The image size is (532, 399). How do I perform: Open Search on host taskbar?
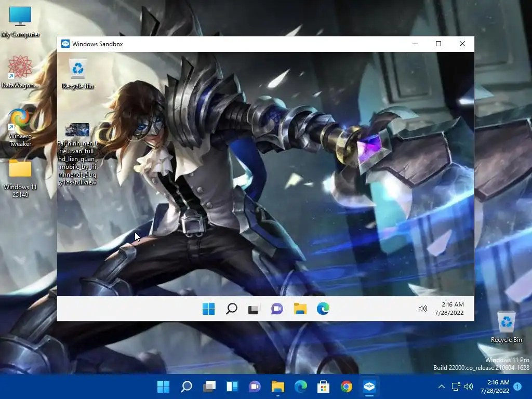tap(187, 387)
